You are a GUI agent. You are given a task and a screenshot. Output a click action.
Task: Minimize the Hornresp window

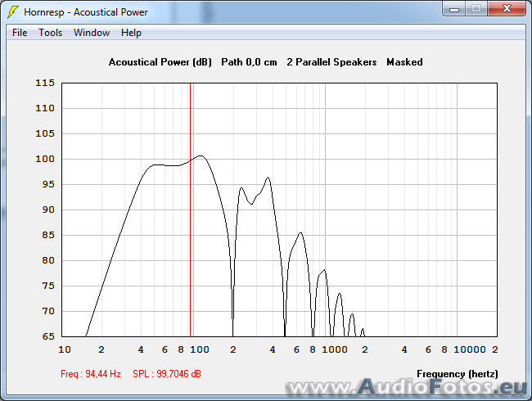[x=454, y=8]
